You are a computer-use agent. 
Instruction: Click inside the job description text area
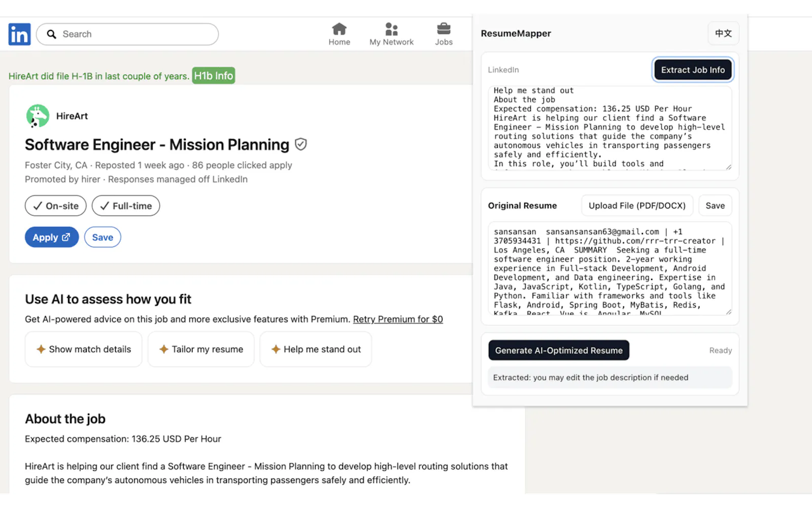point(610,128)
